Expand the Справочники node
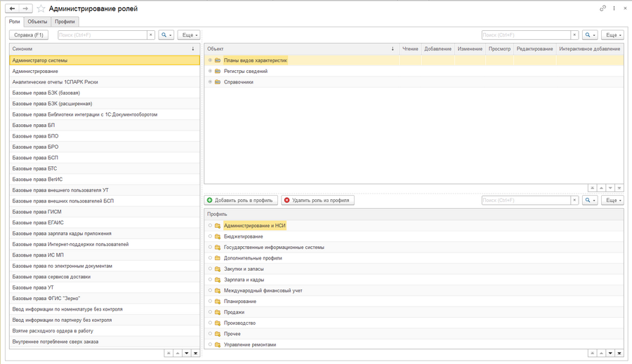The image size is (632, 364). (210, 82)
